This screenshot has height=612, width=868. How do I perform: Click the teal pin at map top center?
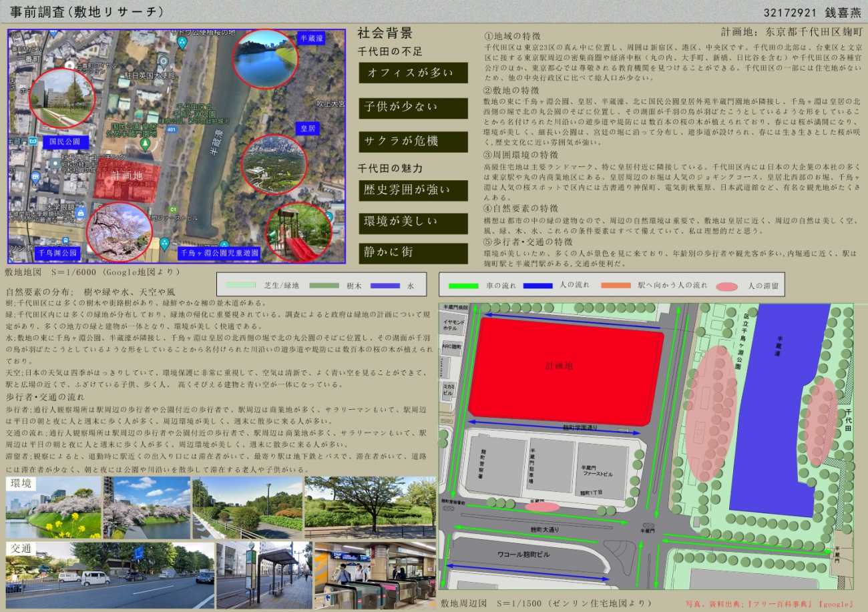182,43
